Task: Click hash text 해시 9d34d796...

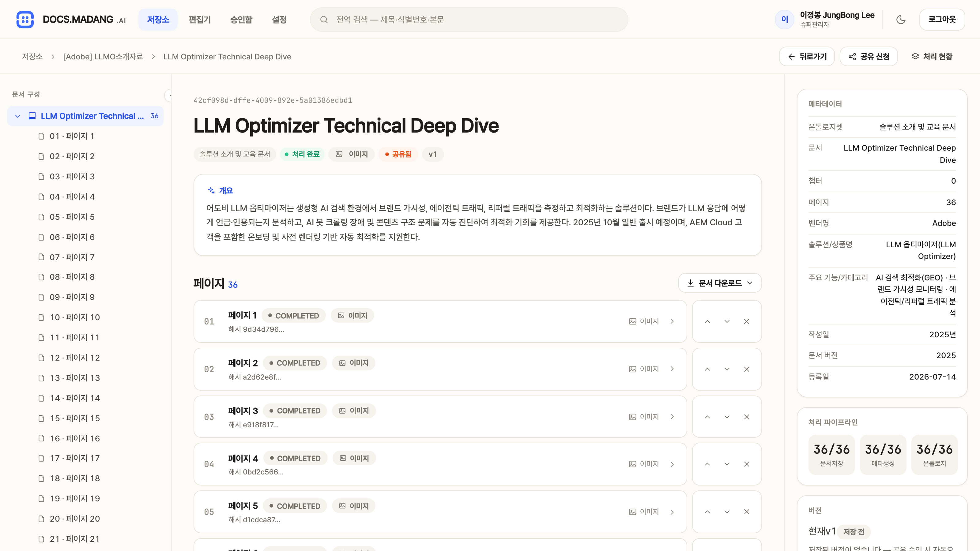Action: 256,329
